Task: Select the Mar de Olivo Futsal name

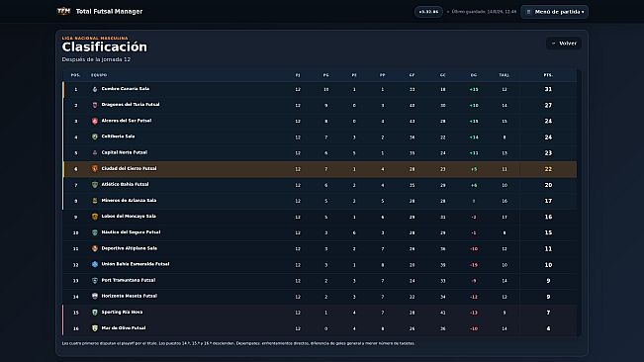Action: 124,328
